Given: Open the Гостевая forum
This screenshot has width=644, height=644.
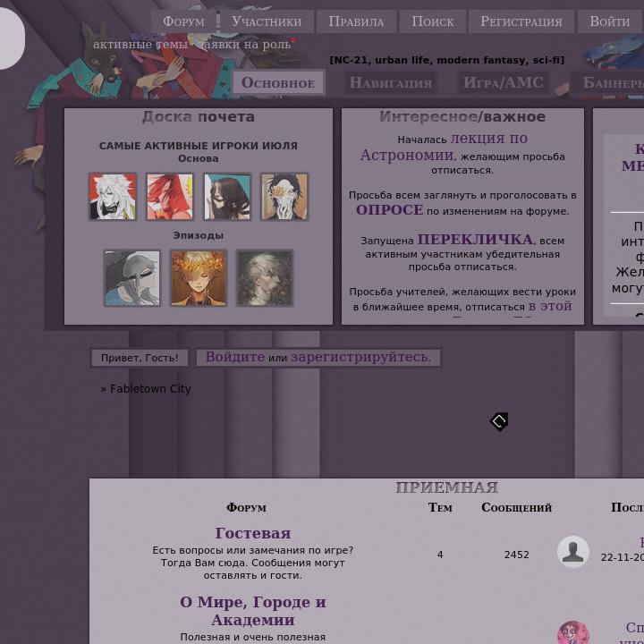Looking at the screenshot, I should point(253,533).
